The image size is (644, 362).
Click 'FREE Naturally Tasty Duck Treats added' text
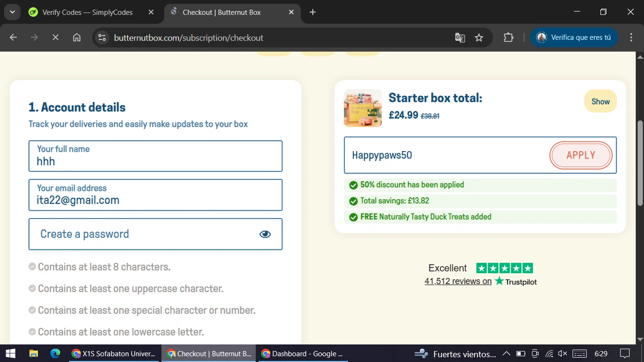point(425,217)
